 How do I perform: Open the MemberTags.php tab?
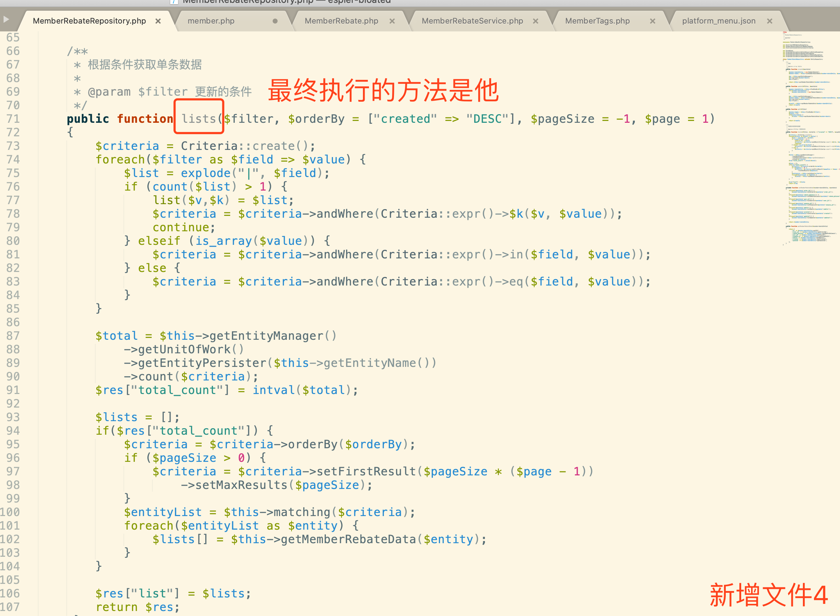tap(597, 21)
